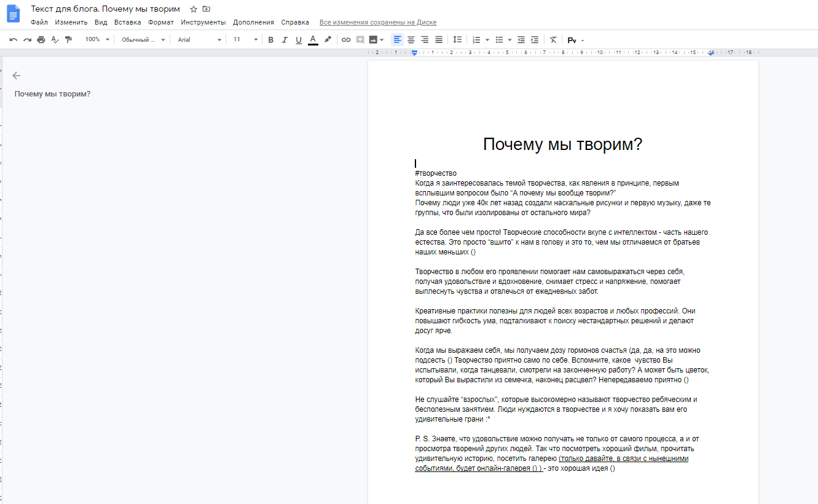Image resolution: width=818 pixels, height=504 pixels.
Task: Open the paragraph style dropdown "Обычный"
Action: pos(143,39)
